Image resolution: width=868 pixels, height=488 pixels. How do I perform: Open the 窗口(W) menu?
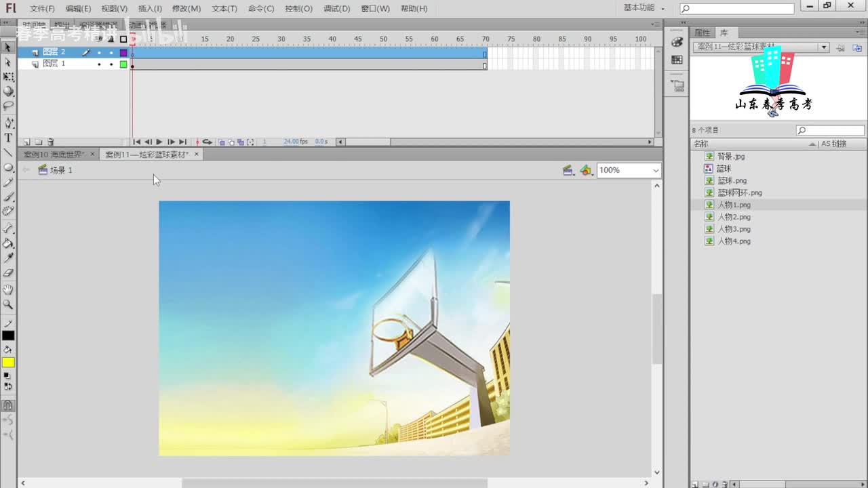point(375,9)
